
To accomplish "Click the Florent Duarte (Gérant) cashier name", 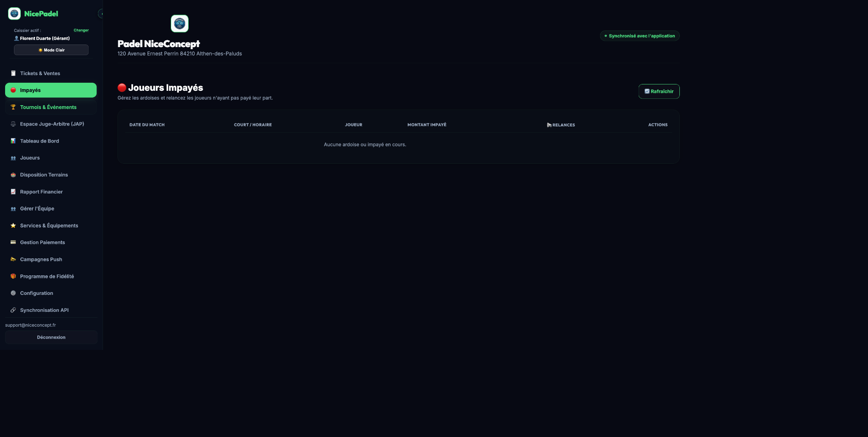I will pos(45,38).
